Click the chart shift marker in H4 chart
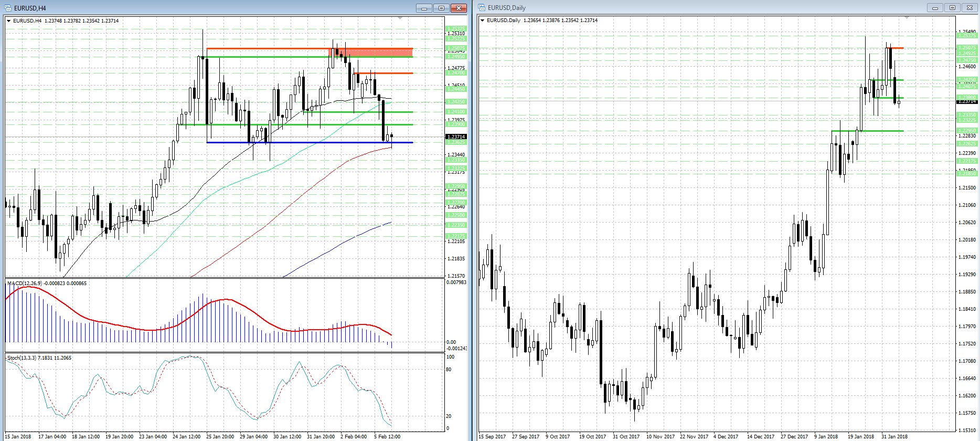Viewport: 980px width, 441px height. click(x=400, y=18)
